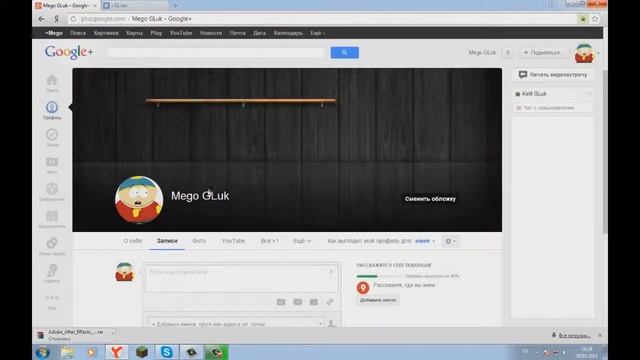Open Почта in the black Google bar
Viewport: 640px width, 360px height.
pyautogui.click(x=238, y=33)
